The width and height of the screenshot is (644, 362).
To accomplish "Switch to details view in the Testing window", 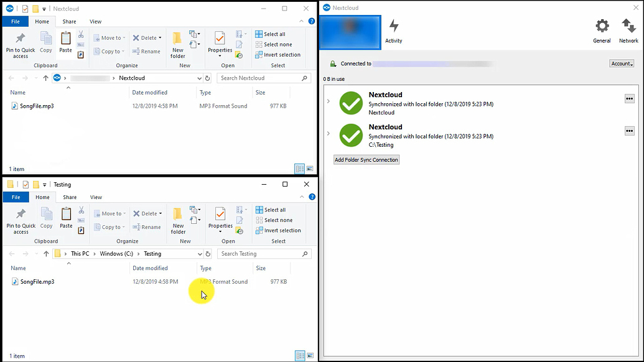I will click(300, 355).
